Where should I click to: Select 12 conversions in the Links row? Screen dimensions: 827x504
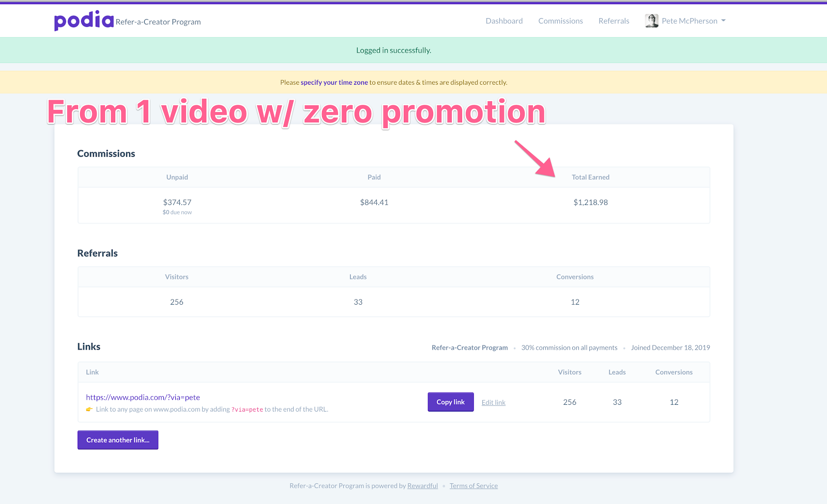click(x=674, y=402)
